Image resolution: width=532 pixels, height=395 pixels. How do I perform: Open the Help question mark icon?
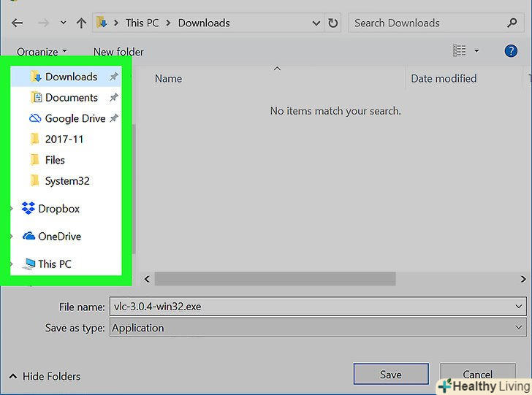511,50
